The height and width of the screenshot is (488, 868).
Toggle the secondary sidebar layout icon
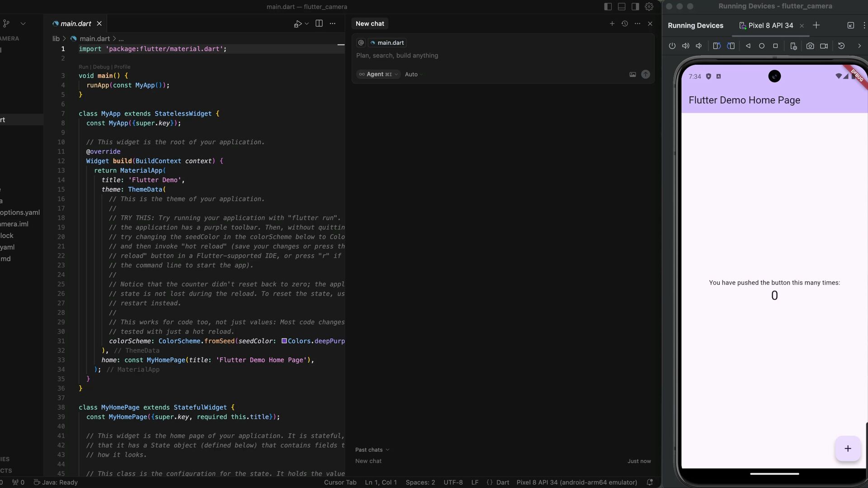[635, 6]
